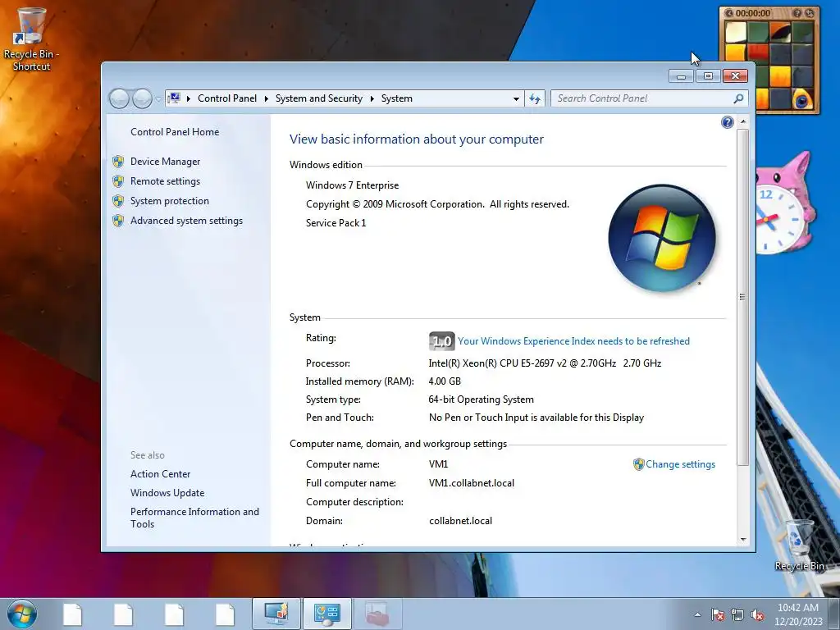
Task: Click the shield icon beside Remote settings
Action: [x=118, y=181]
